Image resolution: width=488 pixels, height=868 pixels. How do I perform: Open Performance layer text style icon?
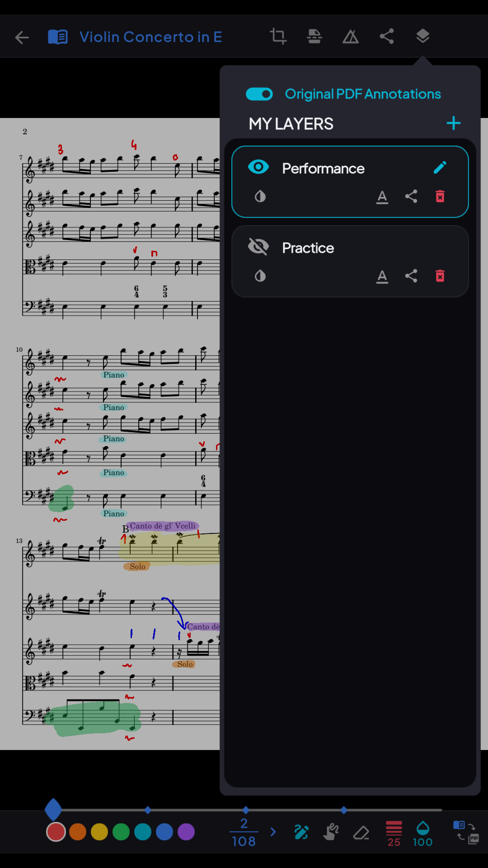(382, 197)
